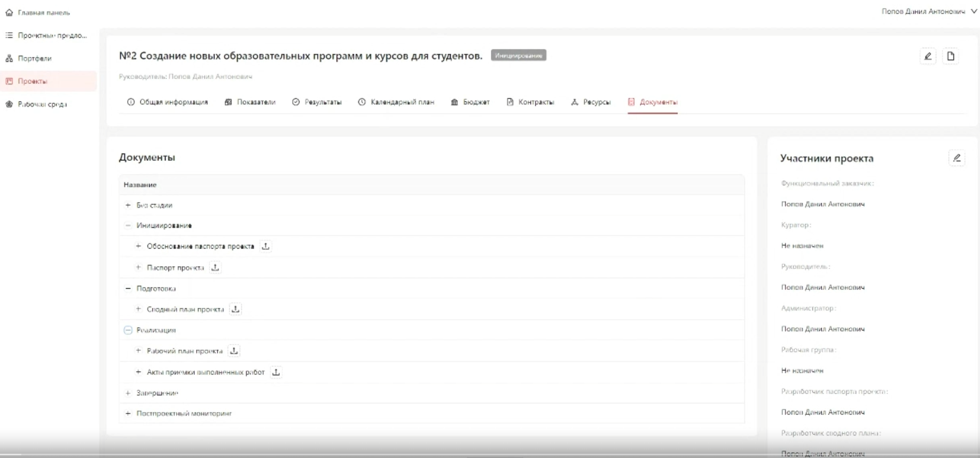This screenshot has width=980, height=458.
Task: Click the Общая информация tab icon
Action: tap(131, 102)
